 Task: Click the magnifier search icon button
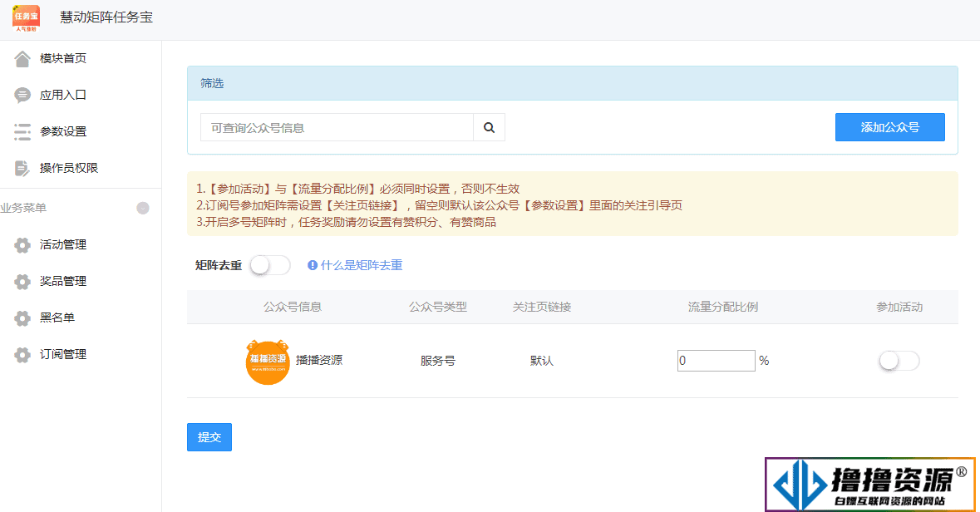[490, 127]
